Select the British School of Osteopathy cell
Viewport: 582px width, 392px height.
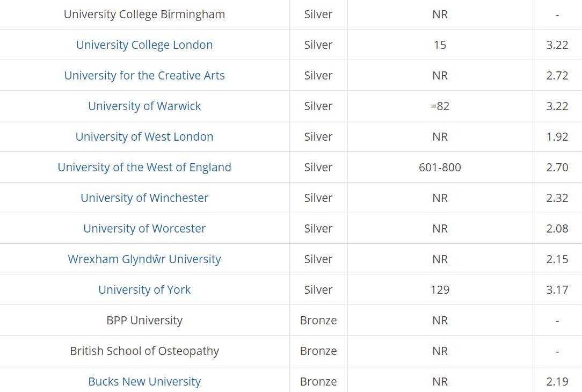tap(144, 351)
